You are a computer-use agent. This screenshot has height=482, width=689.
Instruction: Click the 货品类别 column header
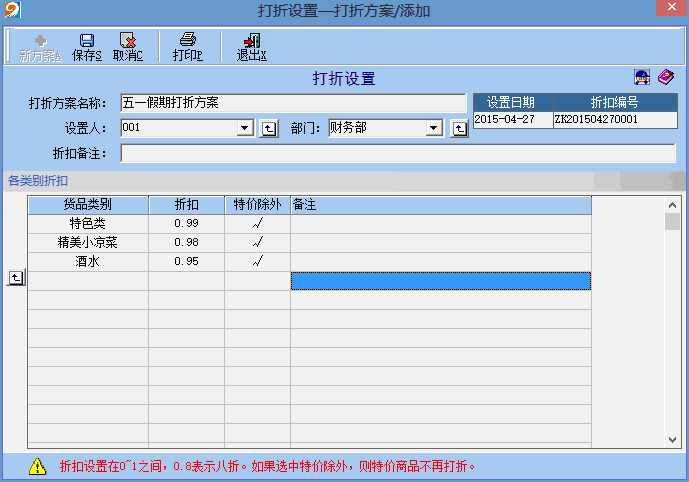[x=87, y=205]
